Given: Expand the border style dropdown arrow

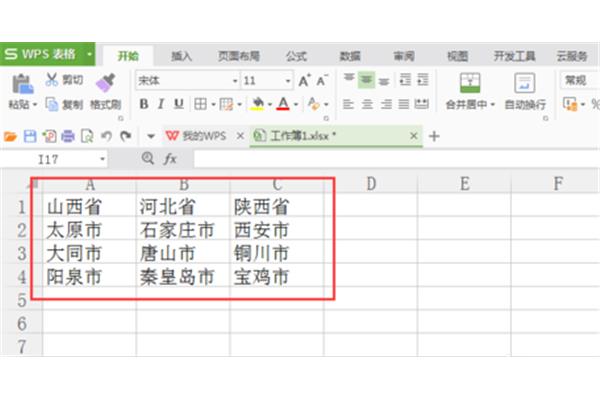Looking at the screenshot, I should coord(213,104).
